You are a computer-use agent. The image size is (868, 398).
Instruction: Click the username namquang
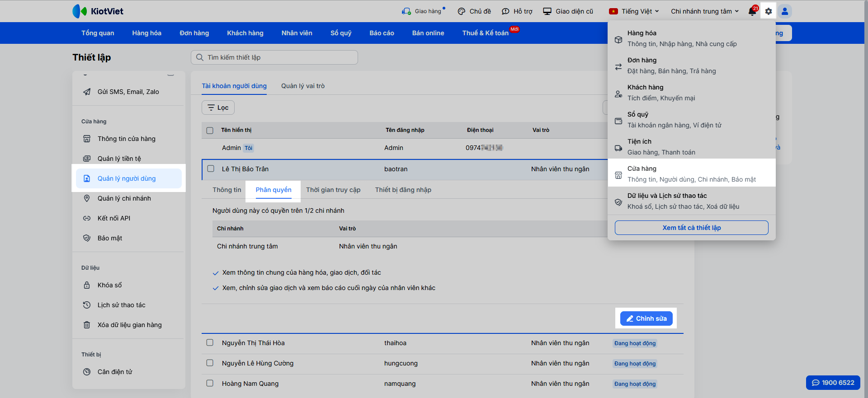point(400,384)
